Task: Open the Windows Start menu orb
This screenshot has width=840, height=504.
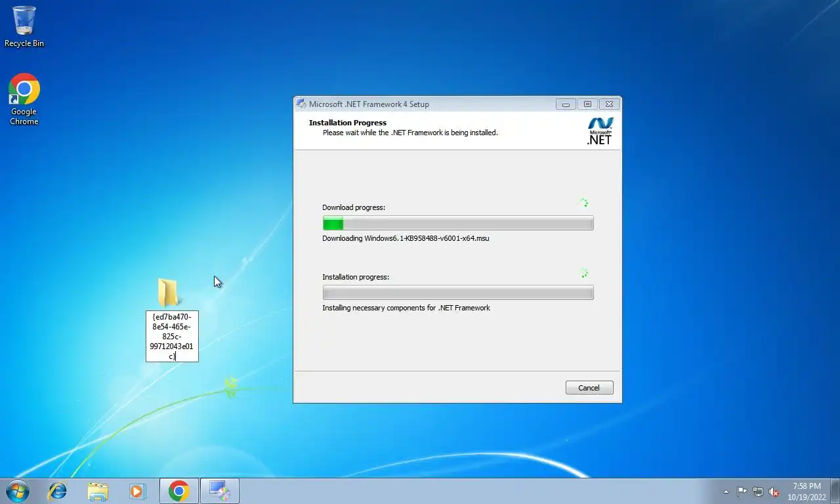Action: (18, 491)
